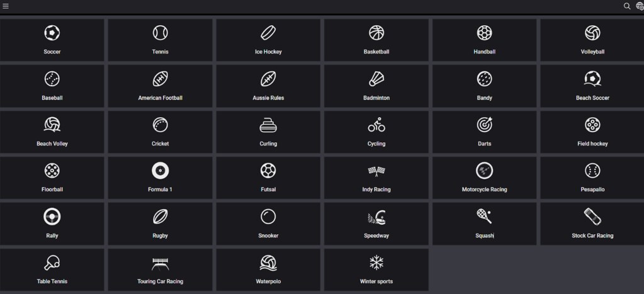This screenshot has width=644, height=294.
Task: Open the Pesapallo ball icon
Action: (592, 171)
